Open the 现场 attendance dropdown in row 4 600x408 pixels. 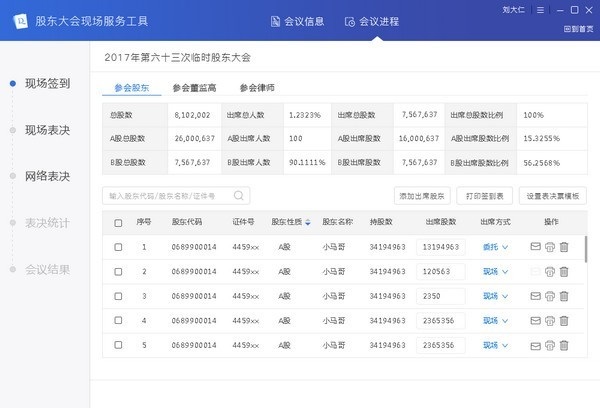(495, 321)
